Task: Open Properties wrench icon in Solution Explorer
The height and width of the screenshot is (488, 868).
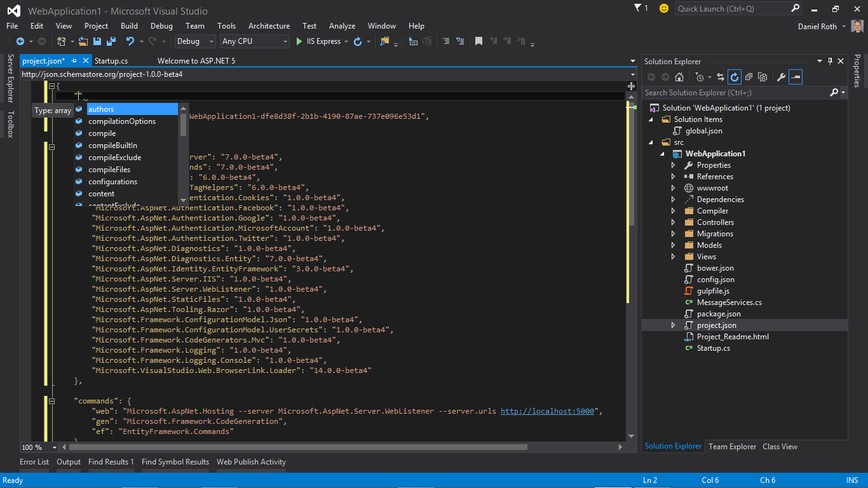Action: pyautogui.click(x=782, y=77)
